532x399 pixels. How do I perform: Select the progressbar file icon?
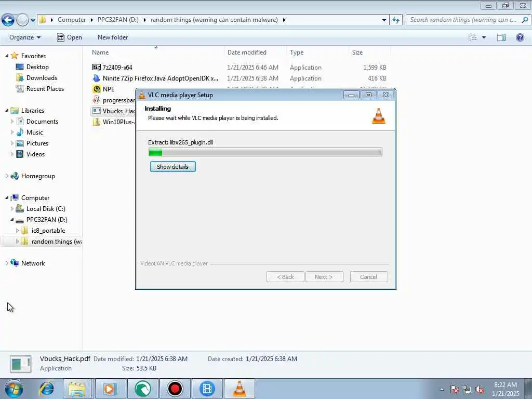click(96, 100)
